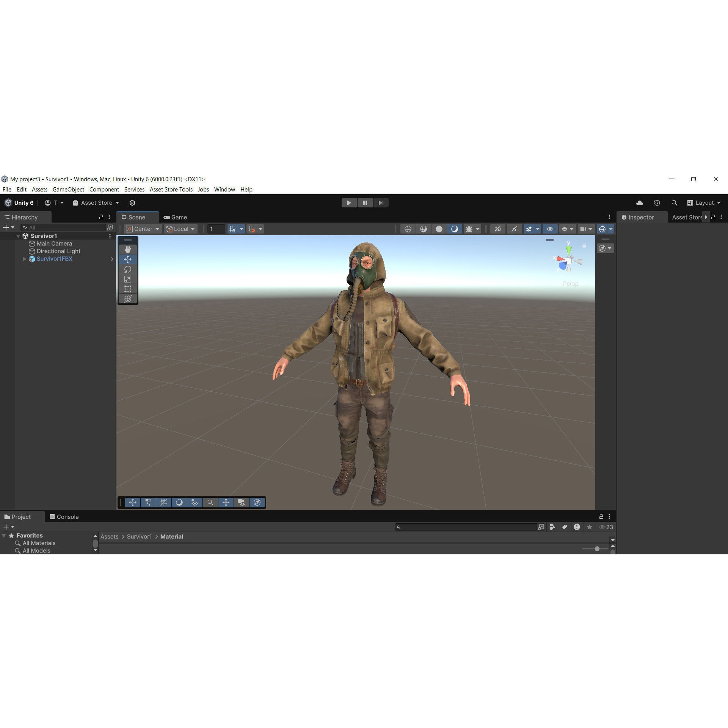
Task: Open debug draw mode dropdown arrow
Action: [478, 229]
